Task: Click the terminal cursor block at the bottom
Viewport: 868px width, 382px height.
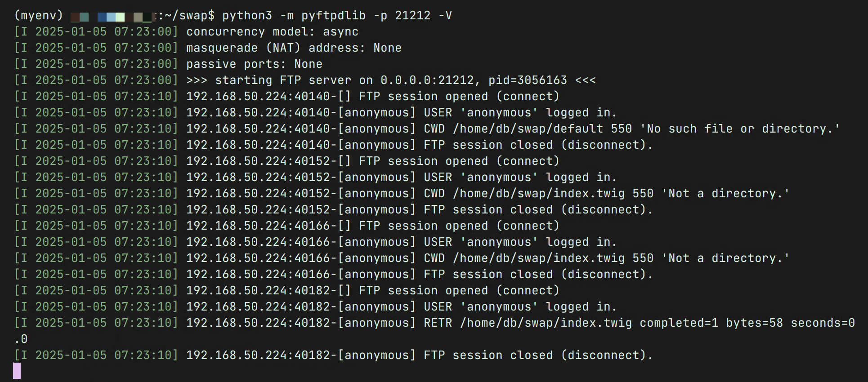Action: [17, 371]
